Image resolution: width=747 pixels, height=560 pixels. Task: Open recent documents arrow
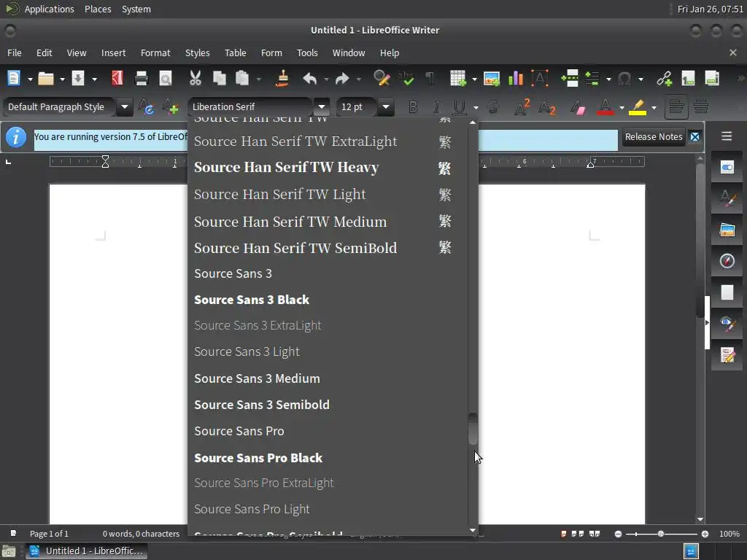62,79
